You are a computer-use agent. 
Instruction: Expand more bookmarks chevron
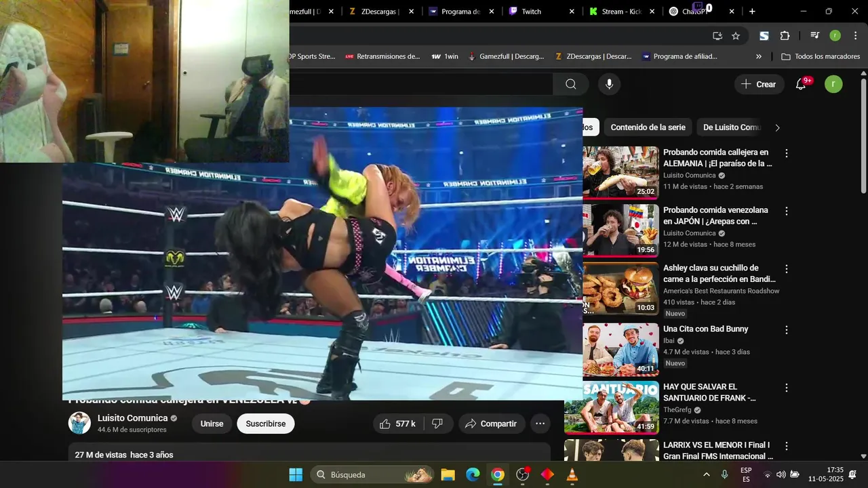[x=759, y=57]
